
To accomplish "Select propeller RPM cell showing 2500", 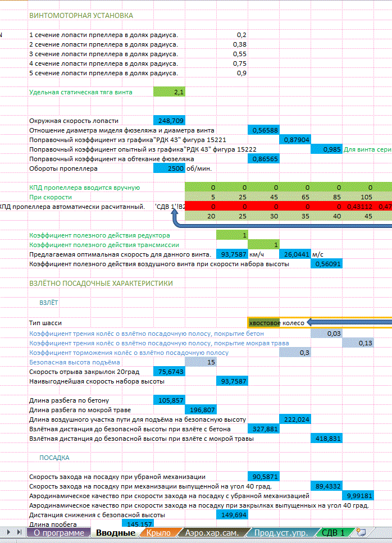I will (x=168, y=168).
